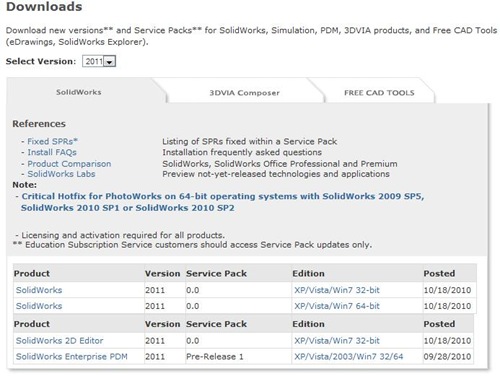Image resolution: width=500 pixels, height=376 pixels.
Task: Click the XP/Vista/Win7 32-bit SolidWorks edition link
Action: pyautogui.click(x=337, y=290)
